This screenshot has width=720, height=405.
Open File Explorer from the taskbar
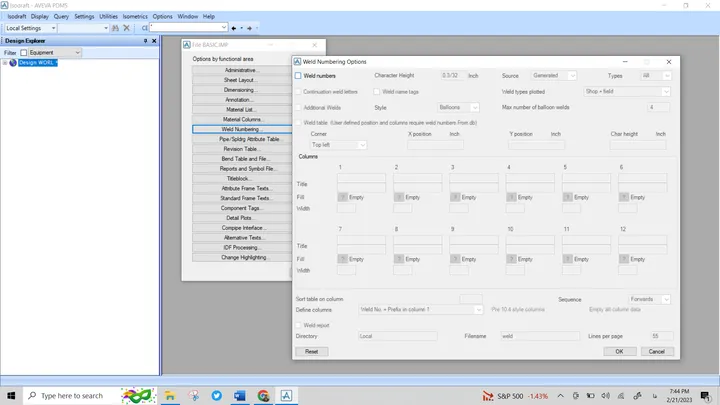(170, 395)
